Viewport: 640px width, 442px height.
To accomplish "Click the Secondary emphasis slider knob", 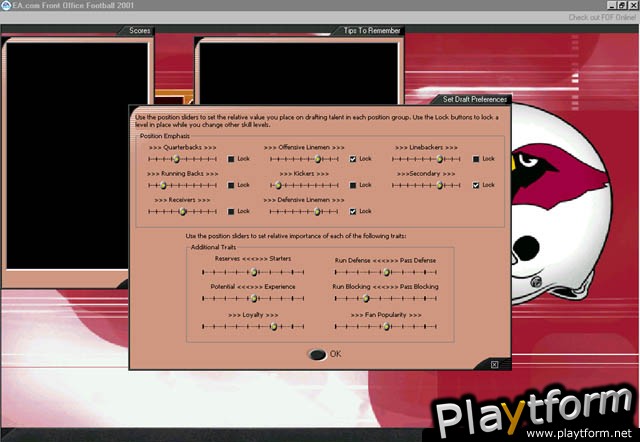I will click(x=440, y=185).
